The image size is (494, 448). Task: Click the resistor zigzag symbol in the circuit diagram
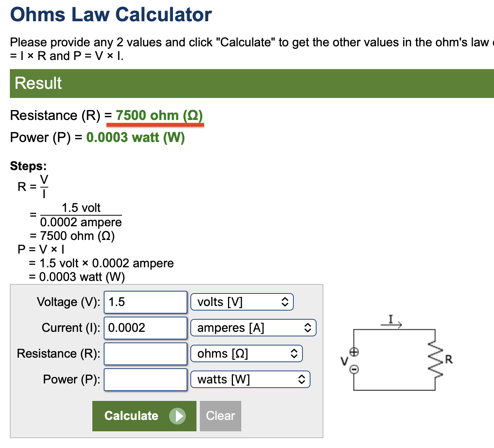pos(435,359)
